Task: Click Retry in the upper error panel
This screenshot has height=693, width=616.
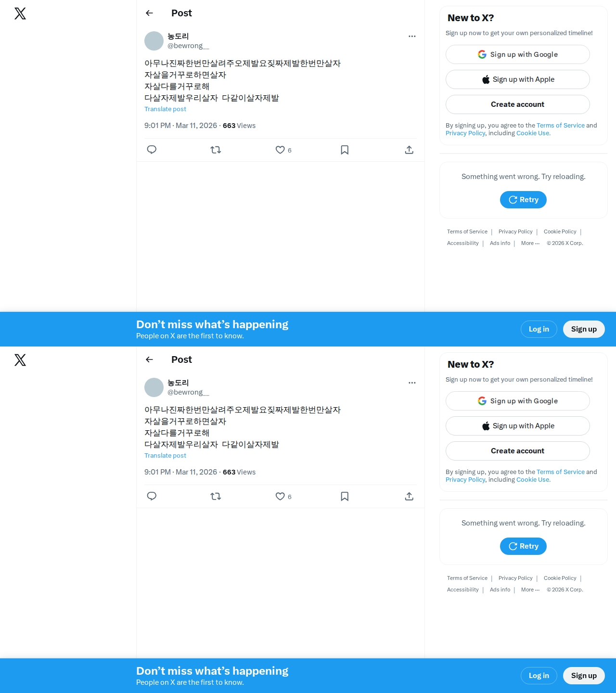Action: click(x=523, y=200)
